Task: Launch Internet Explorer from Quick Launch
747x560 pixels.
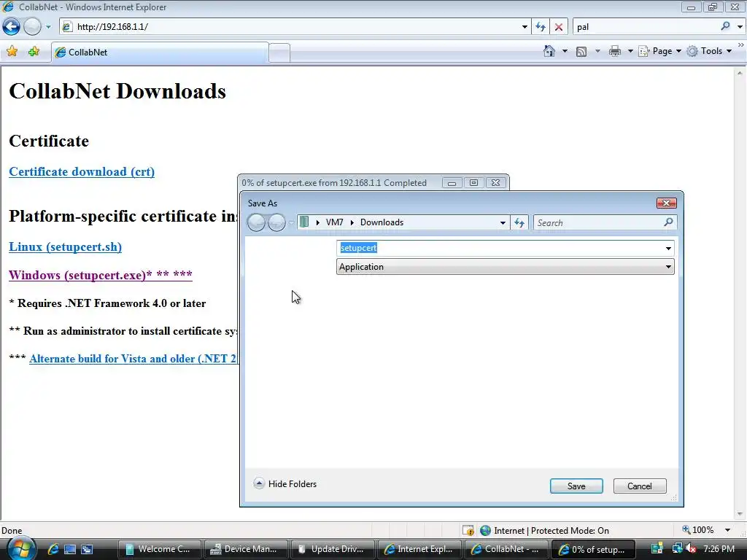Action: tap(53, 549)
